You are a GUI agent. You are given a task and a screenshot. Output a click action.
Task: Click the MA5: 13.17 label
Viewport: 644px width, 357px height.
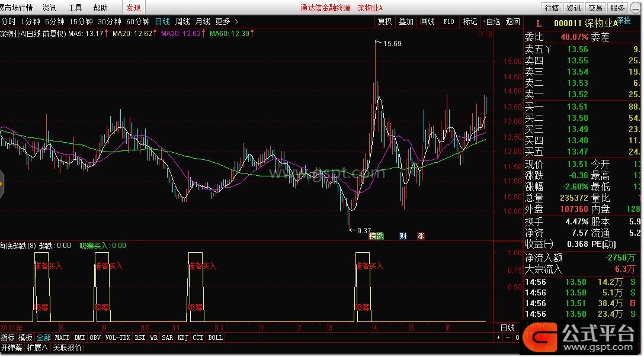tap(86, 34)
